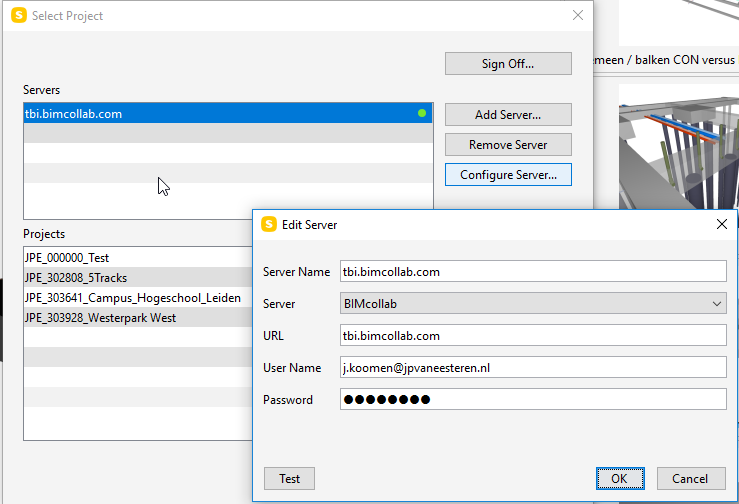Click the 3D model thumbnail in background window
This screenshot has height=504, width=739.
click(679, 147)
